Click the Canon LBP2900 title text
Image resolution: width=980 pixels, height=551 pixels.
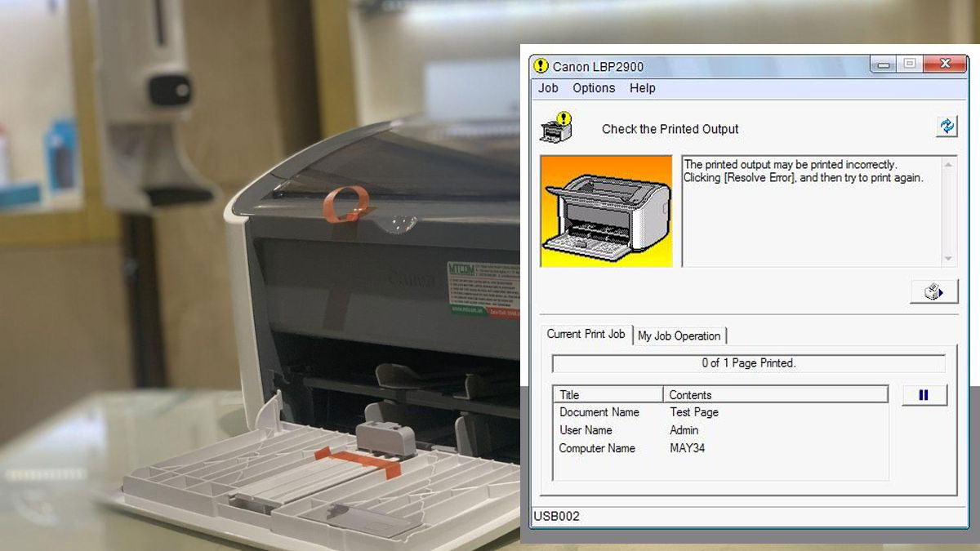pos(598,67)
